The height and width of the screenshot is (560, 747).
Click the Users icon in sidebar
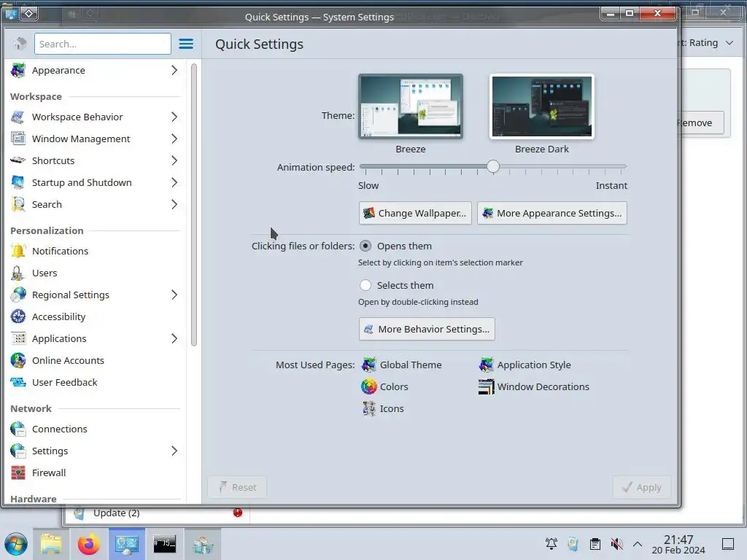pos(18,273)
